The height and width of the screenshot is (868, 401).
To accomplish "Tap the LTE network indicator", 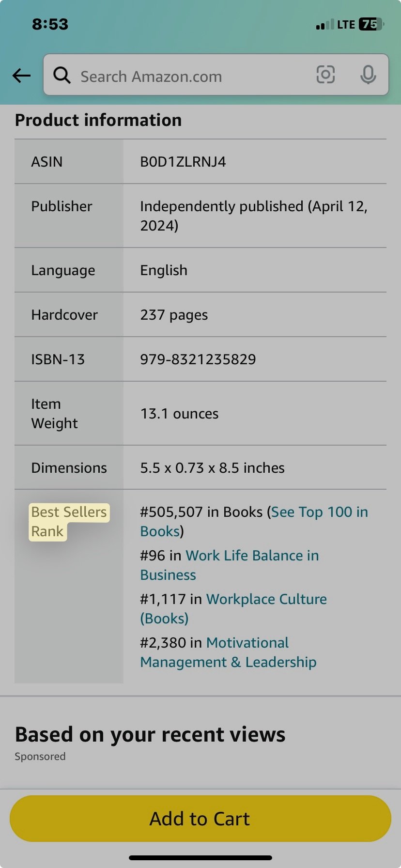I will (x=346, y=25).
